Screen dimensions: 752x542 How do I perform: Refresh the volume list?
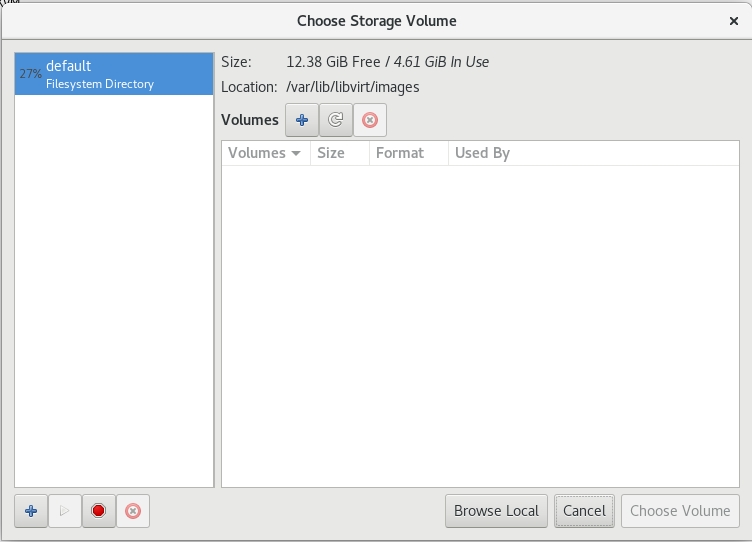point(336,120)
